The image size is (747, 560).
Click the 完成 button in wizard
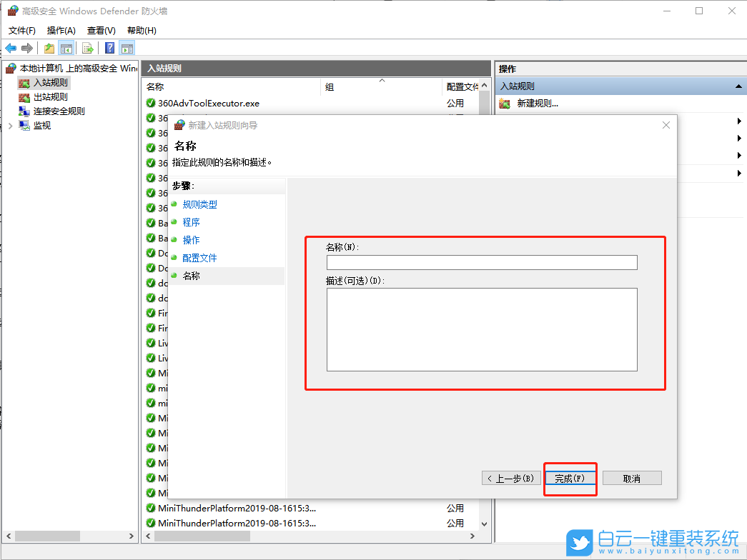pos(570,477)
